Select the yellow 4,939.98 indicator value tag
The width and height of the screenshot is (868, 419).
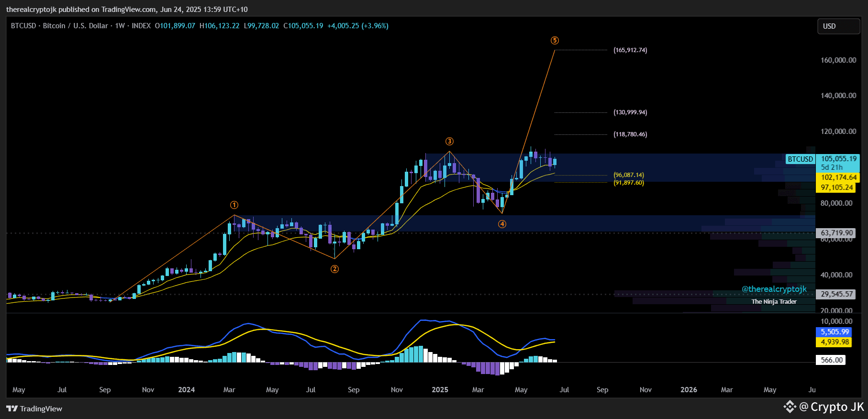[x=835, y=342]
